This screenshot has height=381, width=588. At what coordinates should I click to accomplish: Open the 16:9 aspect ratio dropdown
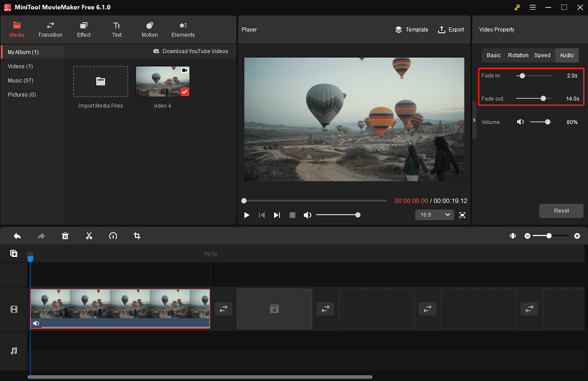pyautogui.click(x=434, y=215)
